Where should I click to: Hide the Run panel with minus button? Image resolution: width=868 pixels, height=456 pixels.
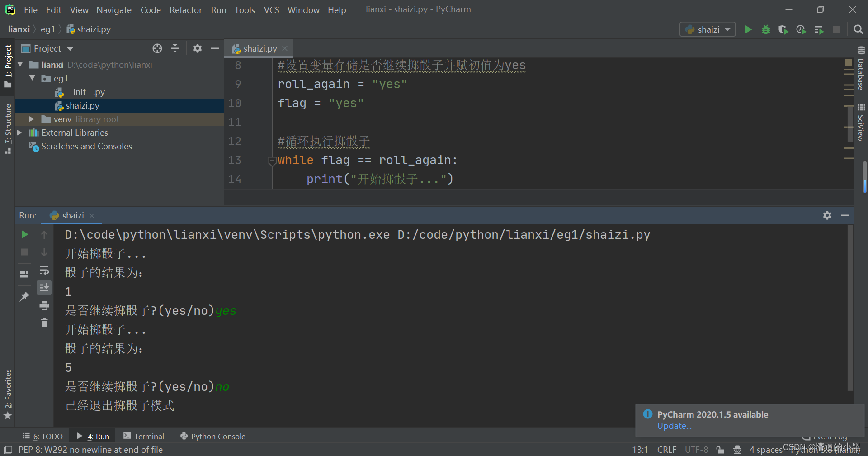point(845,215)
